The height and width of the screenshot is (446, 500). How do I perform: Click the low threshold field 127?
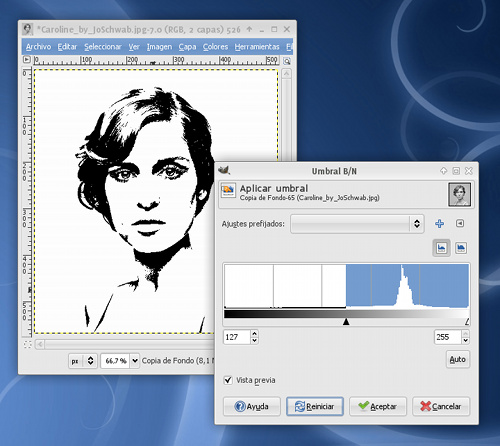(x=236, y=337)
